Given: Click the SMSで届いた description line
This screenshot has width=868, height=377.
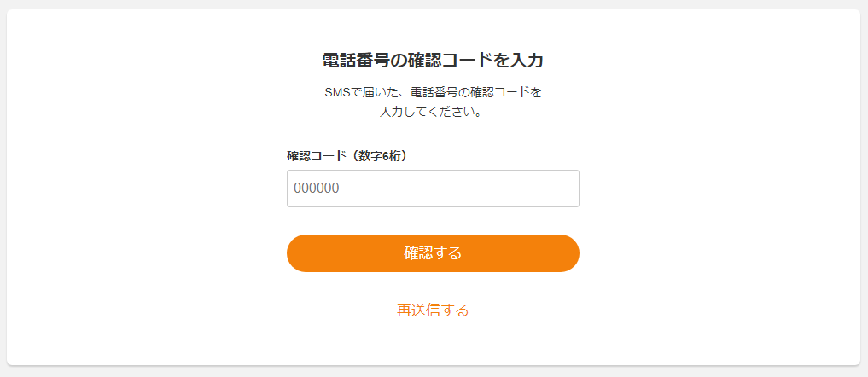Looking at the screenshot, I should pyautogui.click(x=433, y=92).
